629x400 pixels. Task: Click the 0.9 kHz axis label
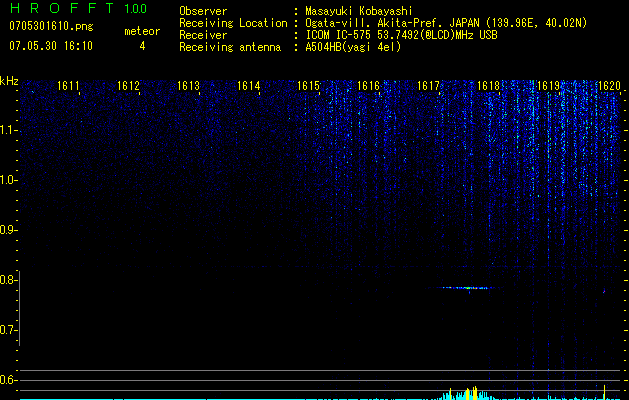pos(7,230)
